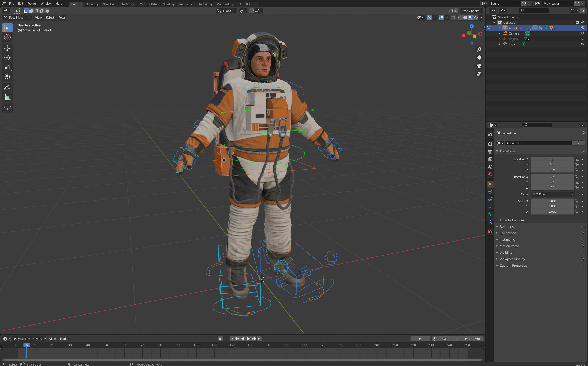Open the Bone properties tab
The height and width of the screenshot is (366, 588).
[490, 214]
